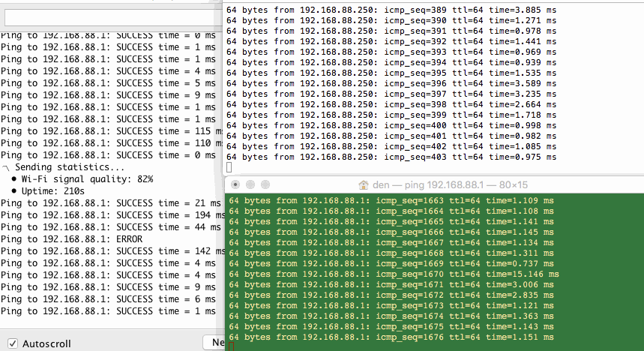
Task: Click the icmp_seq=1674 line, time=1.363 ms
Action: point(391,316)
